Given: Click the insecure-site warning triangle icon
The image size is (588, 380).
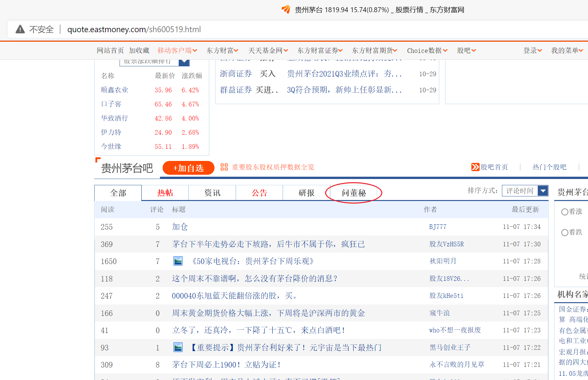Looking at the screenshot, I should click(20, 30).
